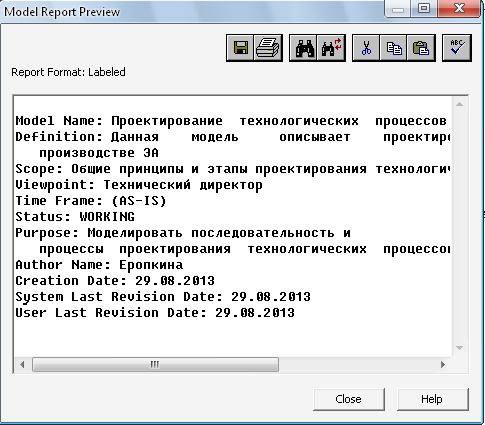This screenshot has height=425, width=485.
Task: Click the 'User Last Revision Date' line
Action: click(155, 313)
